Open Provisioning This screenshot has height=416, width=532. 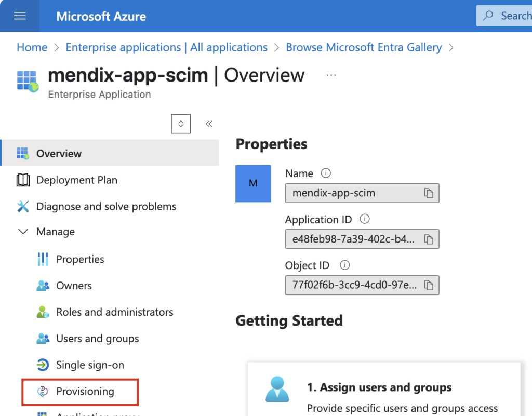[x=85, y=392]
